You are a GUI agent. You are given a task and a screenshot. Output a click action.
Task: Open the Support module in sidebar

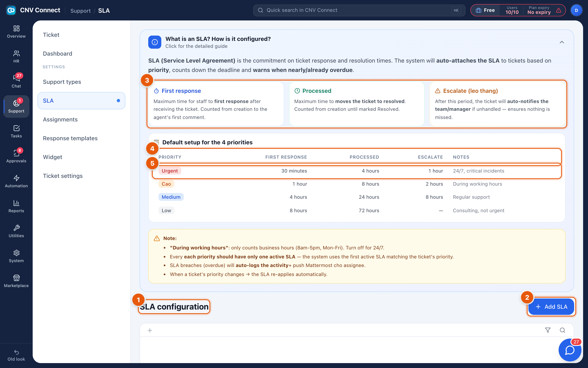click(x=16, y=106)
